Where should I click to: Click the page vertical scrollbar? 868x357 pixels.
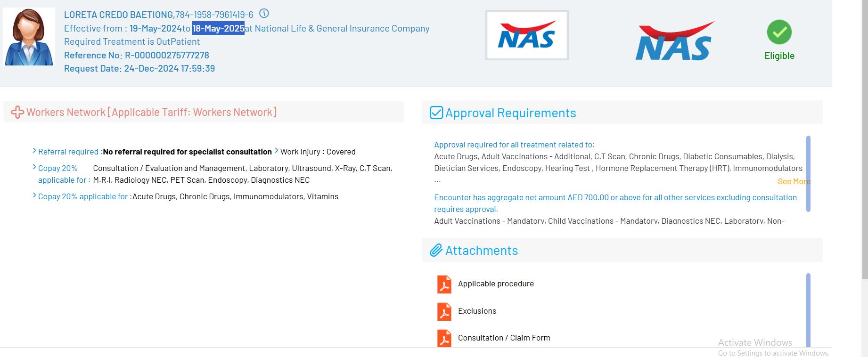click(864, 139)
